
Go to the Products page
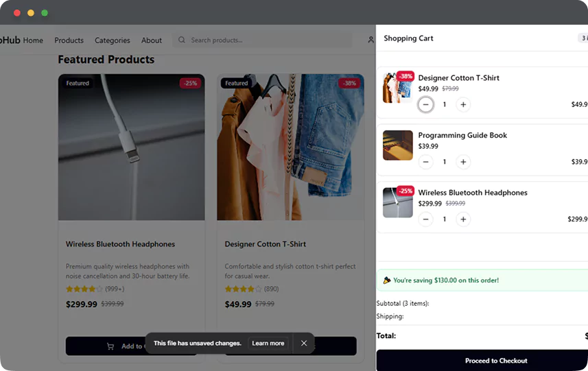coord(69,40)
